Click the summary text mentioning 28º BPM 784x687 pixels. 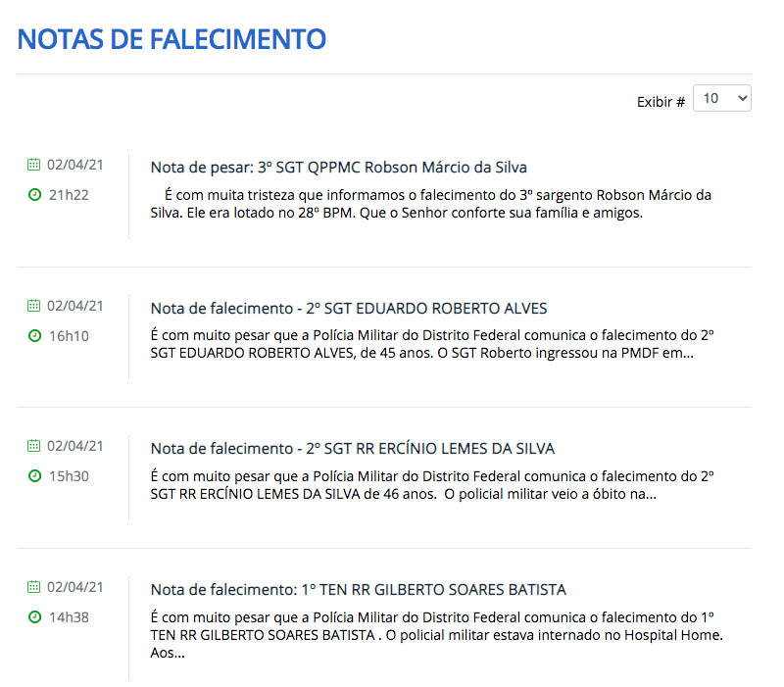[x=431, y=204]
